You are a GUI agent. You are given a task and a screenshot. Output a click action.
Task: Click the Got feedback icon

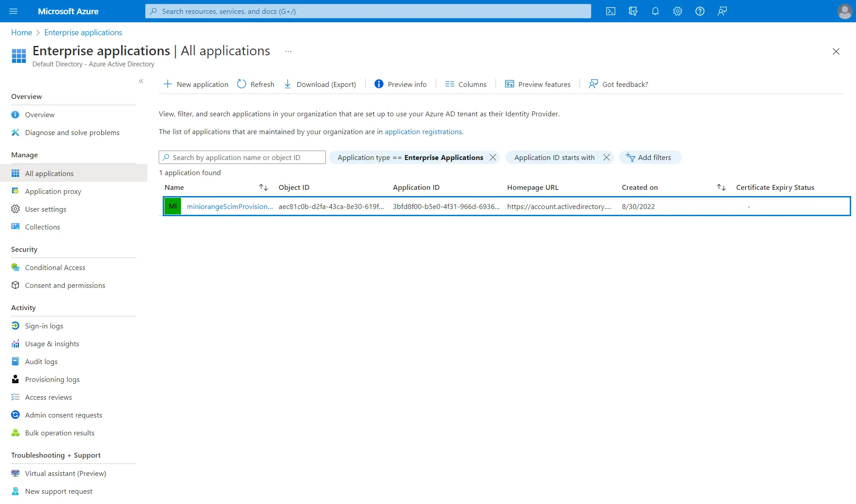tap(593, 84)
